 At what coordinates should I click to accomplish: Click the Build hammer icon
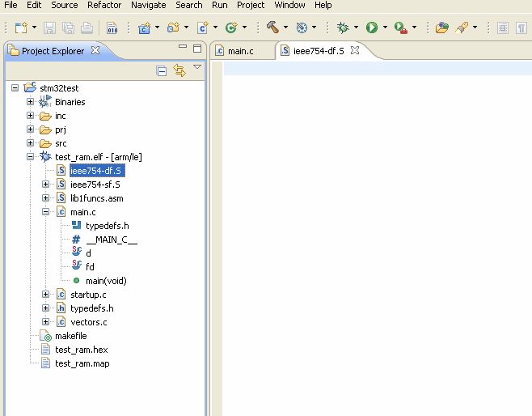pyautogui.click(x=272, y=28)
